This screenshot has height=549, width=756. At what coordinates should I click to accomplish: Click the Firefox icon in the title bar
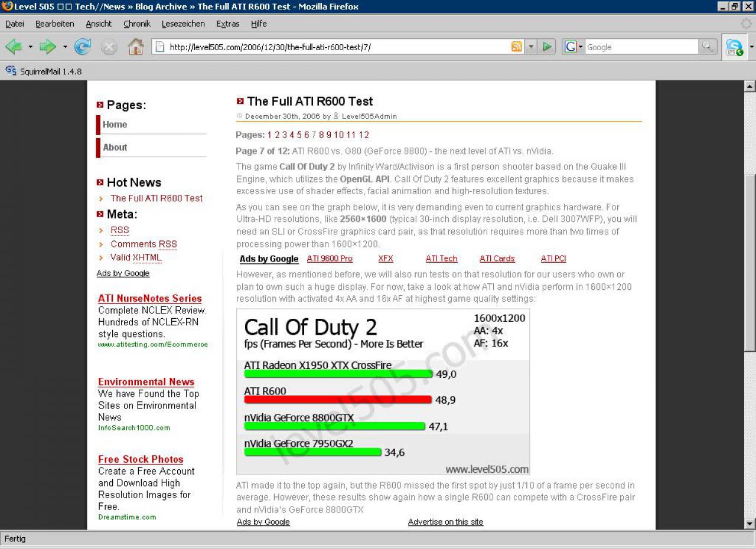click(x=7, y=6)
